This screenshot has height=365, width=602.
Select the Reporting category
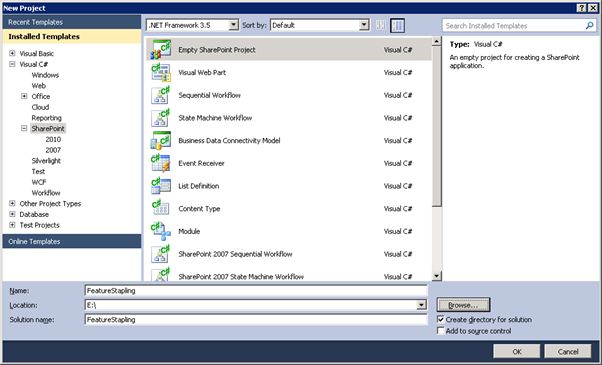pos(46,118)
